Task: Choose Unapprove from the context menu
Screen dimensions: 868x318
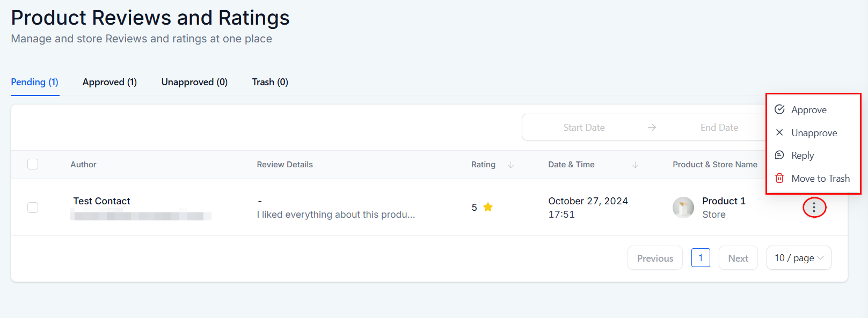Action: (813, 133)
